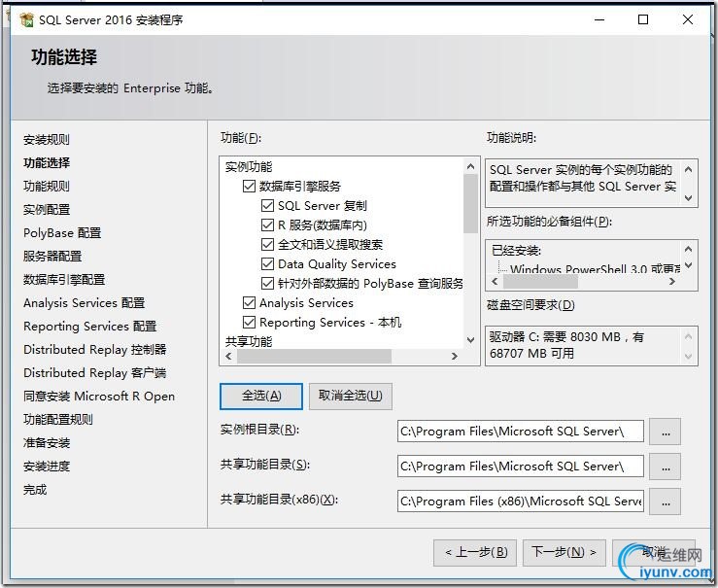Click the SQL Server setup title bar icon

pos(26,19)
